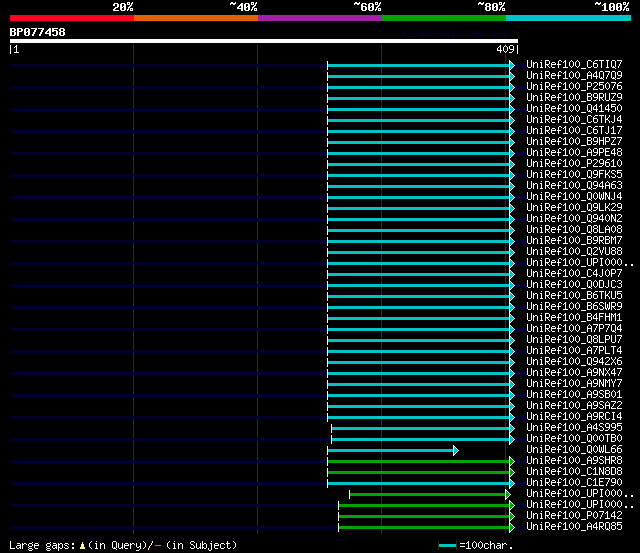Click the cyan alignment bar for C6TIQ7

(418, 65)
